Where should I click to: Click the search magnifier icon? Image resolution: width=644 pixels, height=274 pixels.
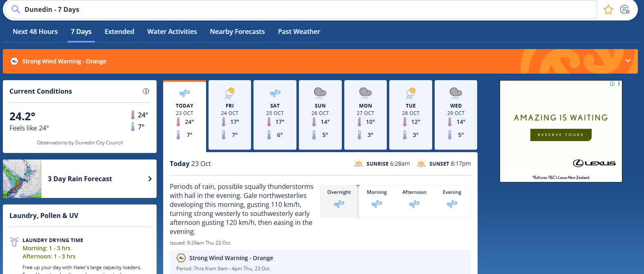click(16, 9)
